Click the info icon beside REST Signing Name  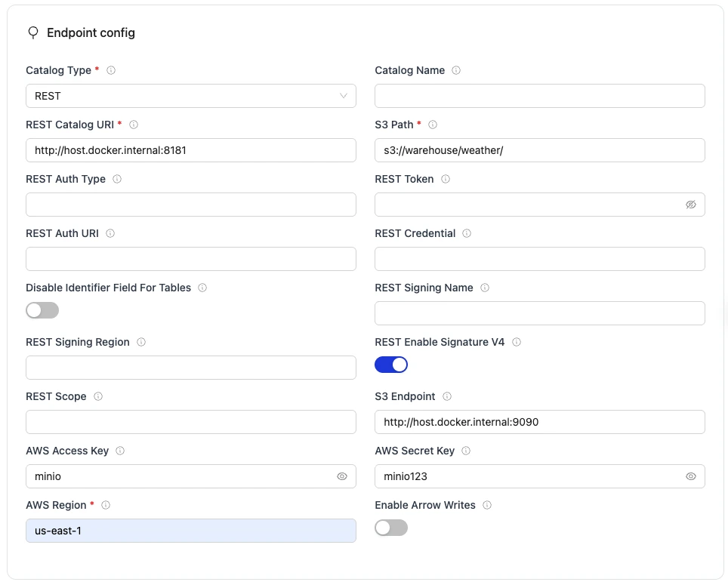[485, 288]
